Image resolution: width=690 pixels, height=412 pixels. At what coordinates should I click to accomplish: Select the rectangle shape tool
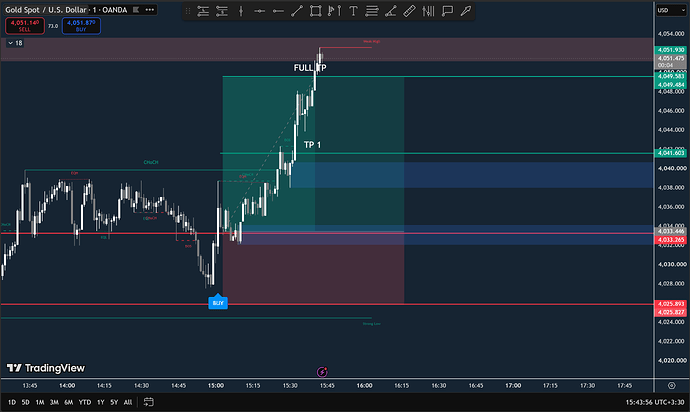tap(316, 11)
